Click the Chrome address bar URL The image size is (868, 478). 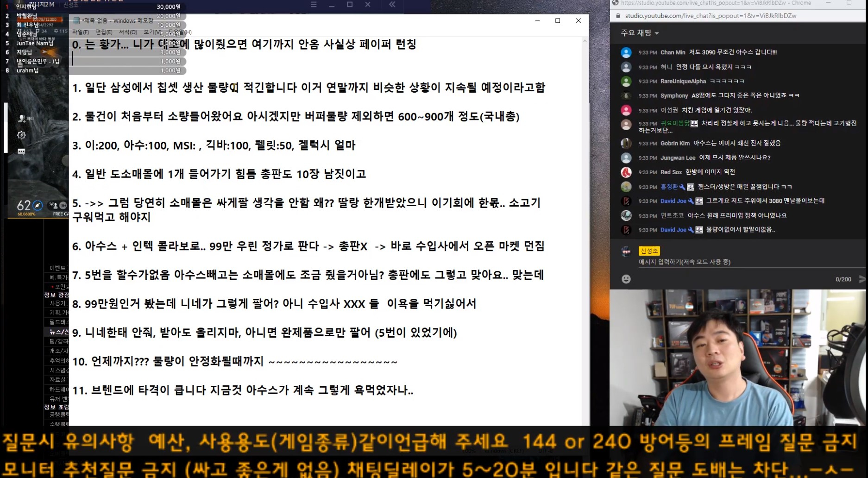point(711,16)
